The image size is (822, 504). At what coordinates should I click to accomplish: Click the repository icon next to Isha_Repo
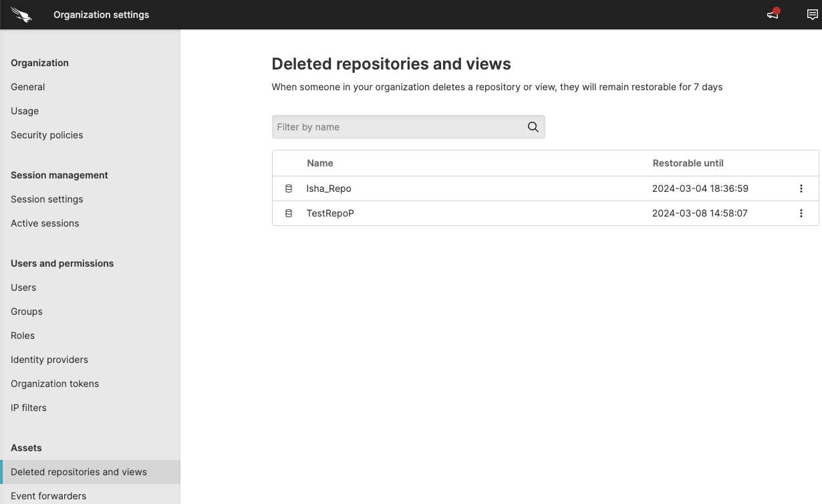pos(288,188)
